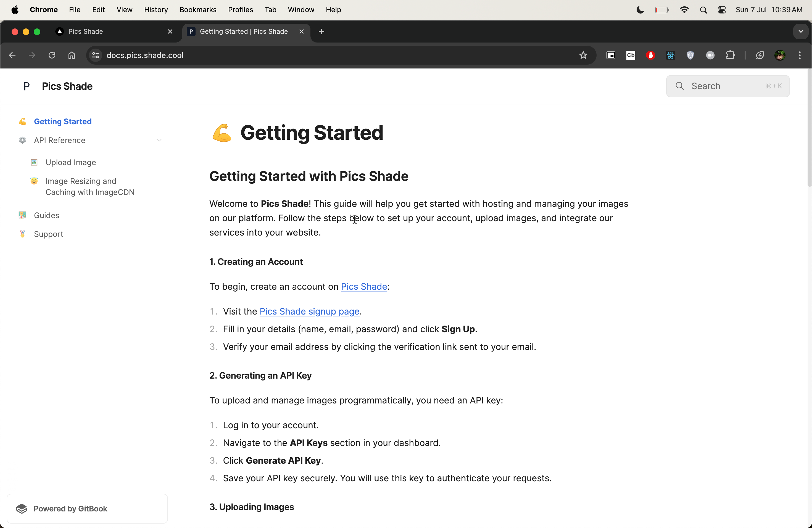812x528 pixels.
Task: Click the Guides sidebar icon
Action: tap(23, 215)
